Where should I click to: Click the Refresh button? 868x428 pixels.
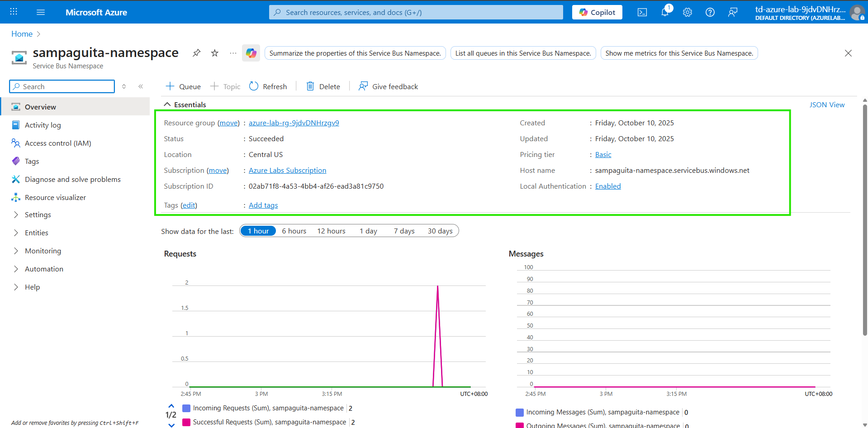pos(268,86)
